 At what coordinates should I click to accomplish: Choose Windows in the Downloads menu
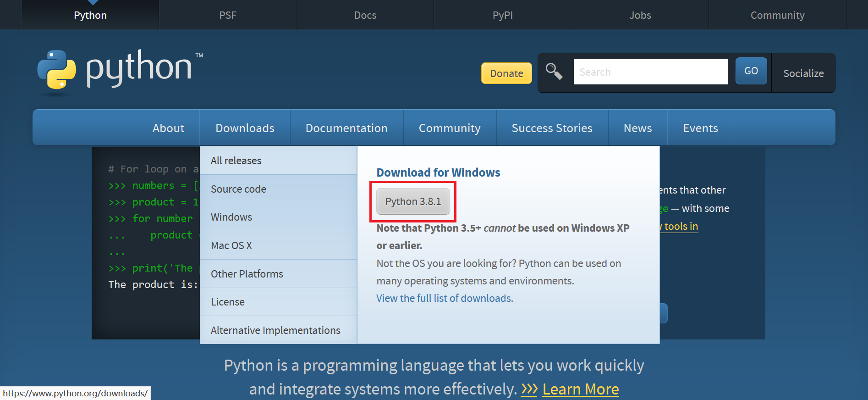231,217
